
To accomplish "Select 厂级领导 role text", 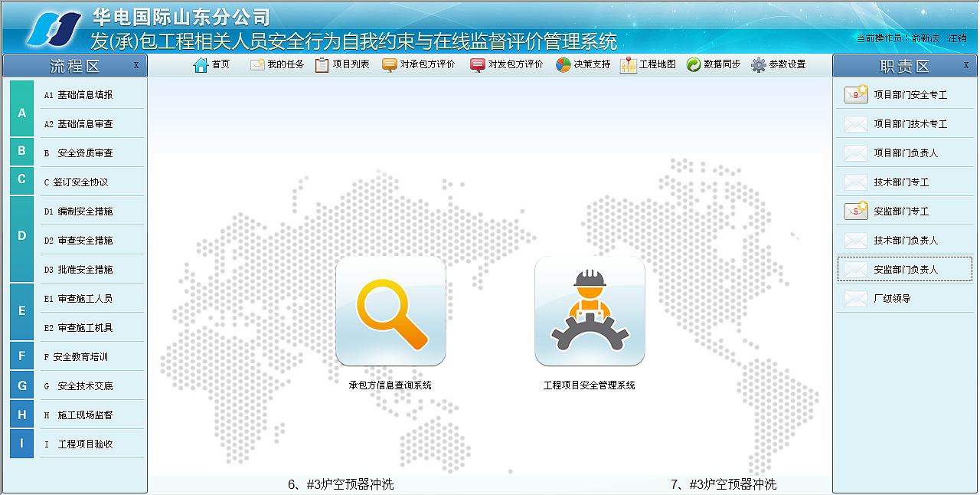I will (892, 299).
